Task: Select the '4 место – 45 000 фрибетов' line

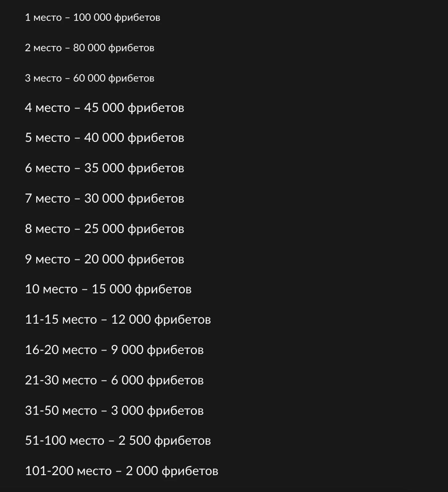Action: (x=104, y=108)
